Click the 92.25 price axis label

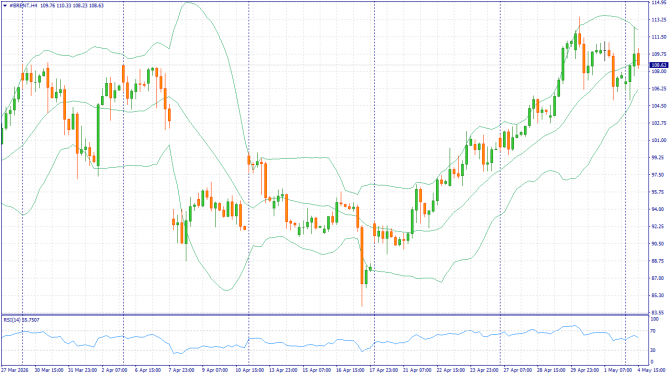point(659,226)
